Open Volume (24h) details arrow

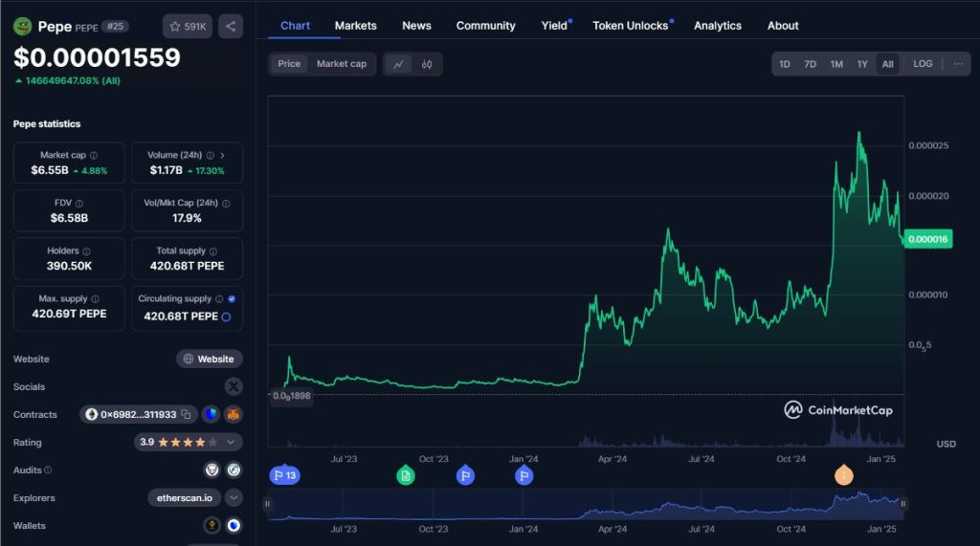(222, 155)
